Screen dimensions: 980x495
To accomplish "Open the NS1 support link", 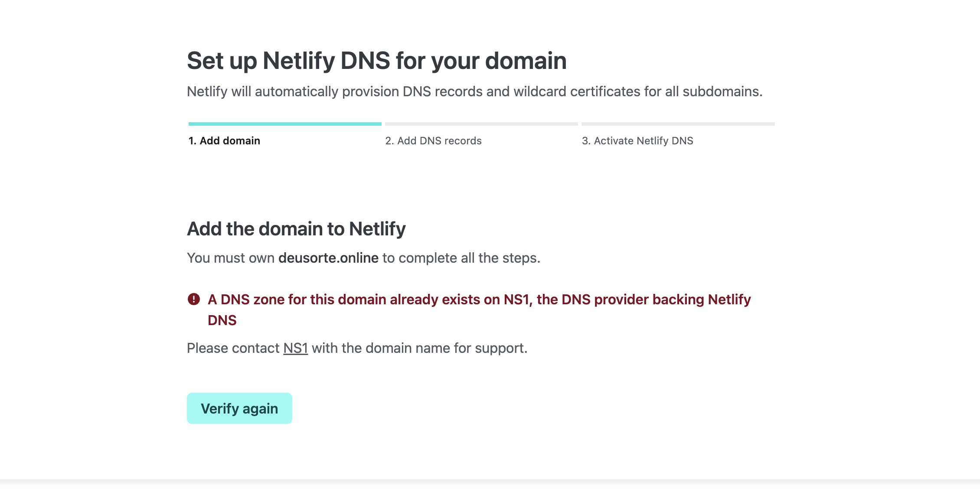I will [x=295, y=348].
